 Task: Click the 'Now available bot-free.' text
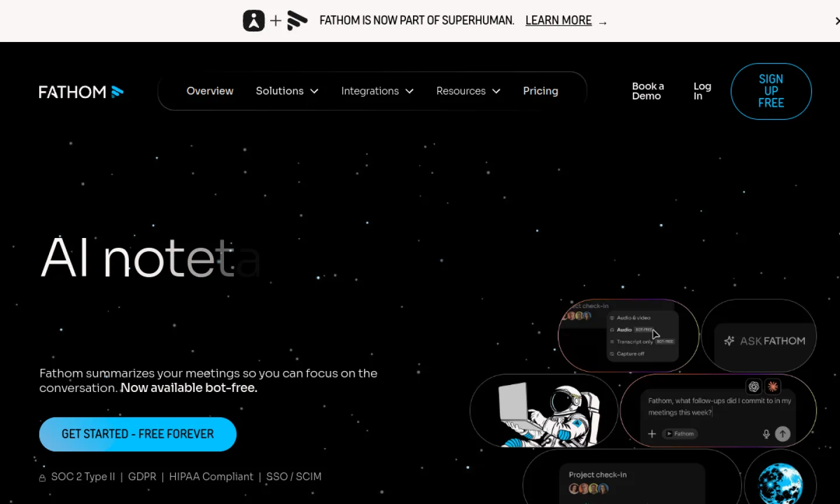[189, 388]
